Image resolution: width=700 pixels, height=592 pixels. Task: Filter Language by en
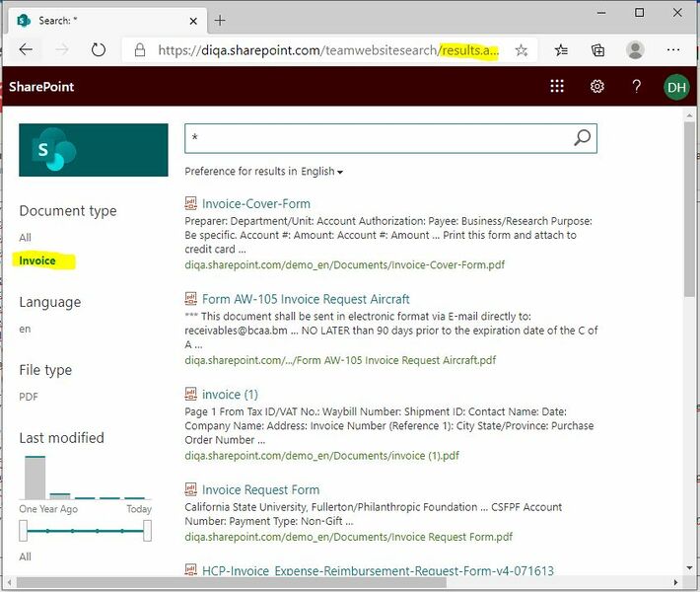click(x=25, y=329)
